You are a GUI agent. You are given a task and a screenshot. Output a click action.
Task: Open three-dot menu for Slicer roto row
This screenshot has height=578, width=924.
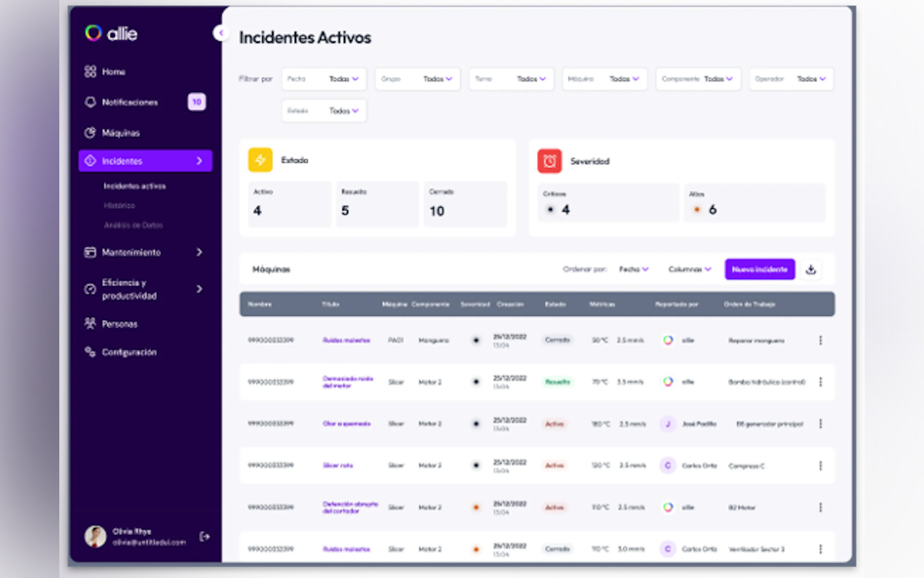820,466
